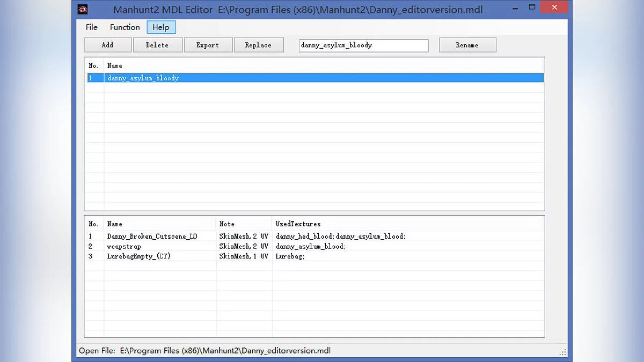Open the Help menu

click(x=161, y=27)
